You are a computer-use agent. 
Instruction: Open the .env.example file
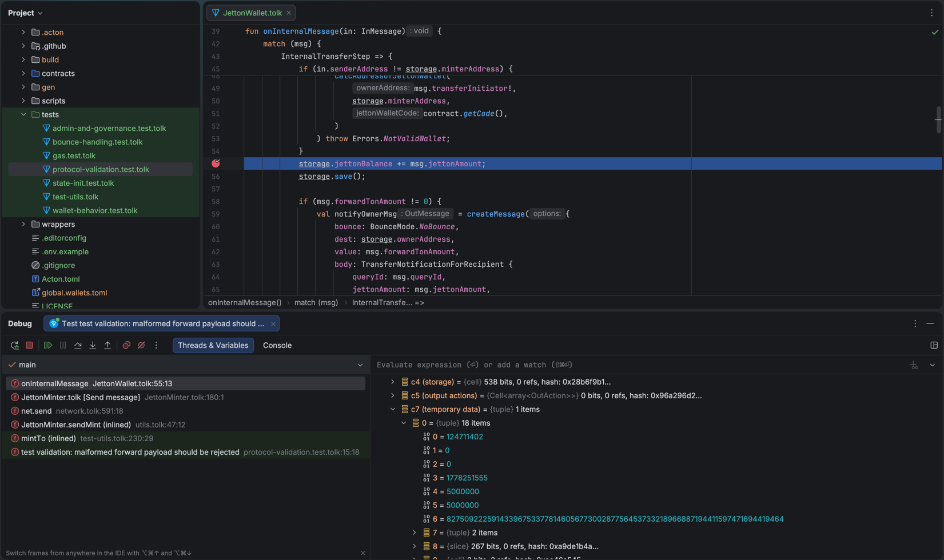65,251
